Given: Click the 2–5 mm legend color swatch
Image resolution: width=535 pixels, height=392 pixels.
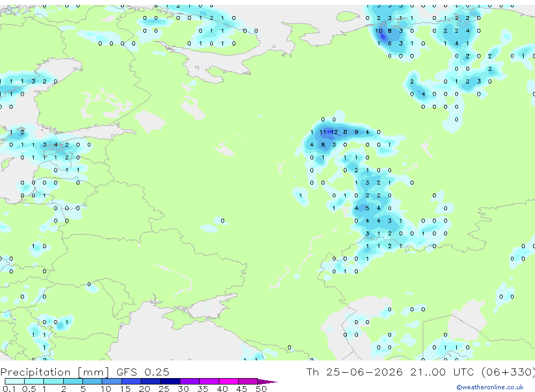Looking at the screenshot, I should click(73, 381).
